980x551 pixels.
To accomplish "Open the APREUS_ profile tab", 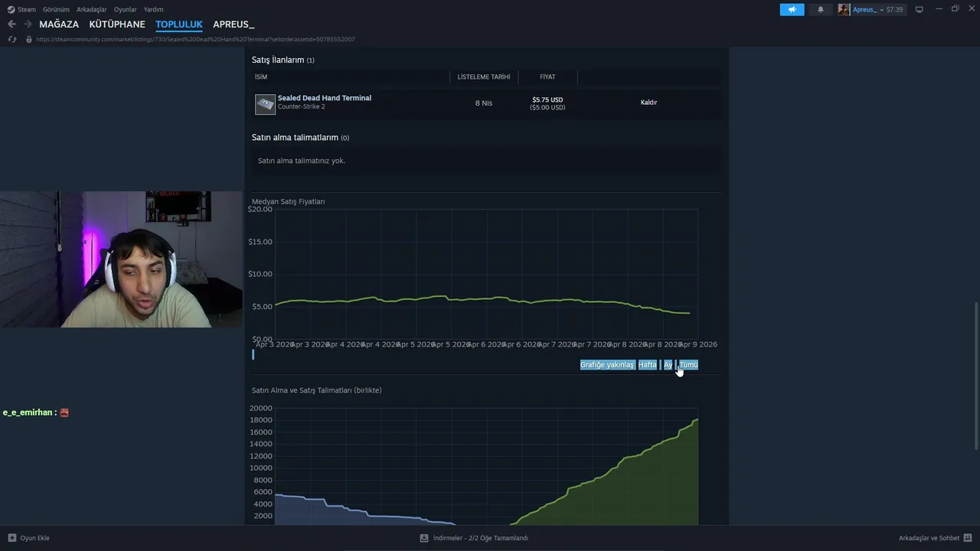I will pyautogui.click(x=234, y=24).
